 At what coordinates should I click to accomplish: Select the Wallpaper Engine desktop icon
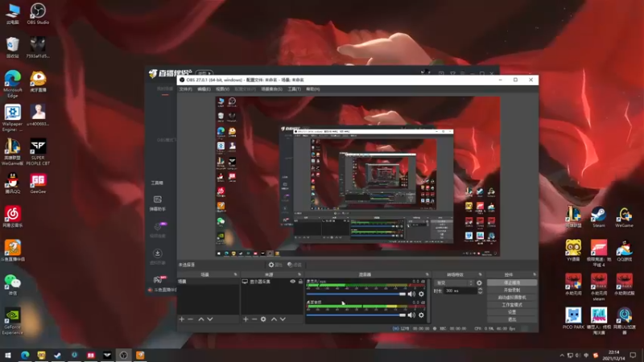click(12, 118)
